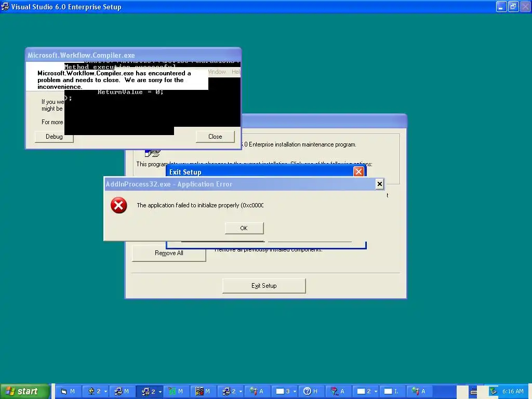Click the 'has encountered a problem and needs to close' message
The width and height of the screenshot is (532, 399).
coord(114,79)
